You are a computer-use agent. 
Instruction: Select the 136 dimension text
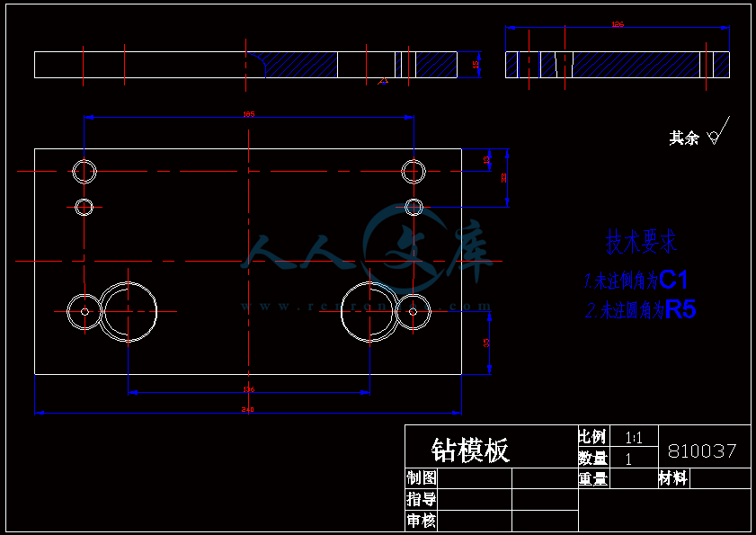248,389
